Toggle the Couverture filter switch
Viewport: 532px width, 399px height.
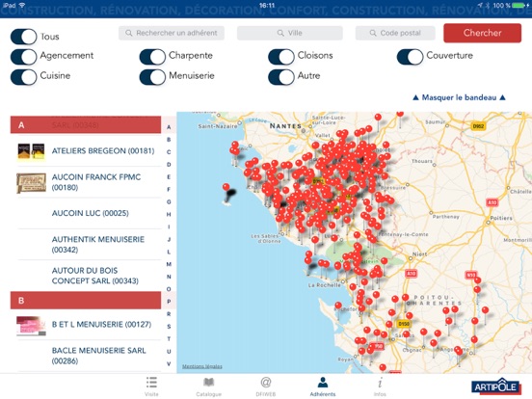(x=410, y=57)
